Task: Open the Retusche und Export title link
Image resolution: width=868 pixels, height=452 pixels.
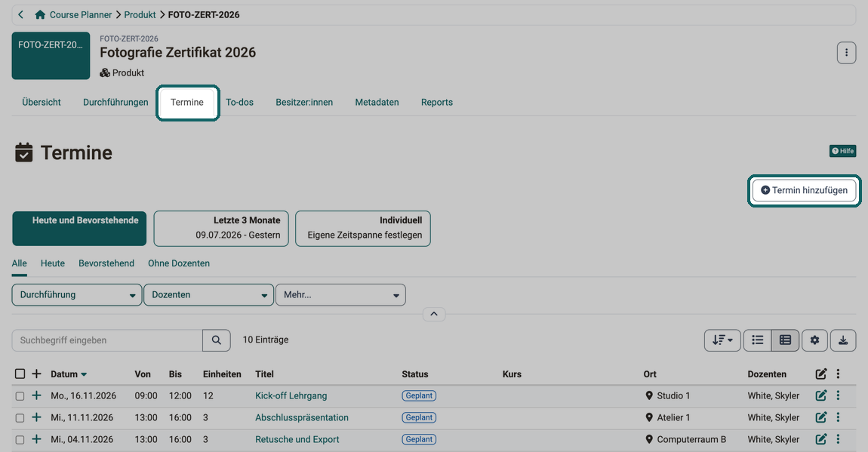Action: (297, 439)
